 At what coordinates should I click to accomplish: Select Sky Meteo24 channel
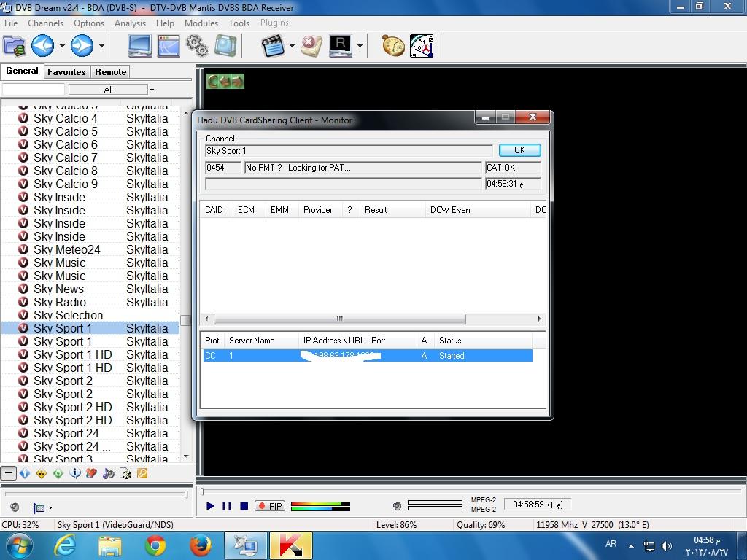[x=90, y=249]
